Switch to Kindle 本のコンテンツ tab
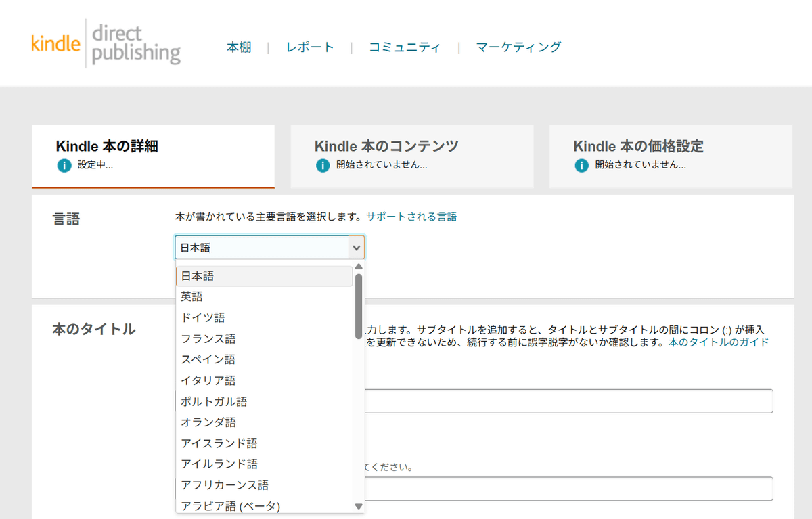Screen dimensions: 812x519 pos(412,156)
